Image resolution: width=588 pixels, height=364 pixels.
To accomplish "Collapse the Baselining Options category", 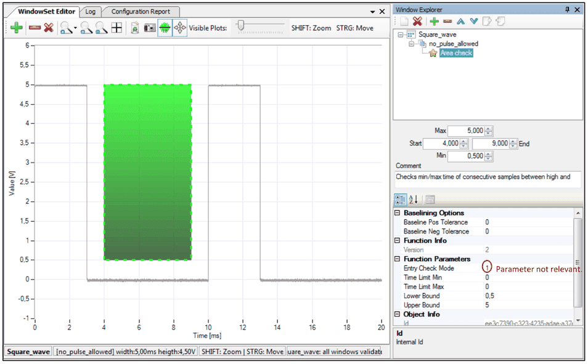I will [397, 213].
